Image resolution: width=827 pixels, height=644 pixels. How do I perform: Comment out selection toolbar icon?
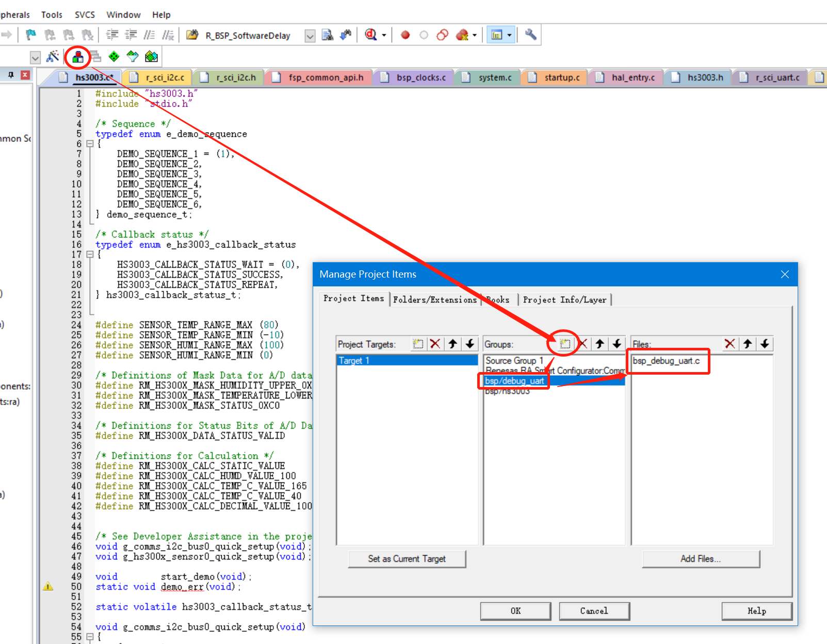(x=149, y=35)
